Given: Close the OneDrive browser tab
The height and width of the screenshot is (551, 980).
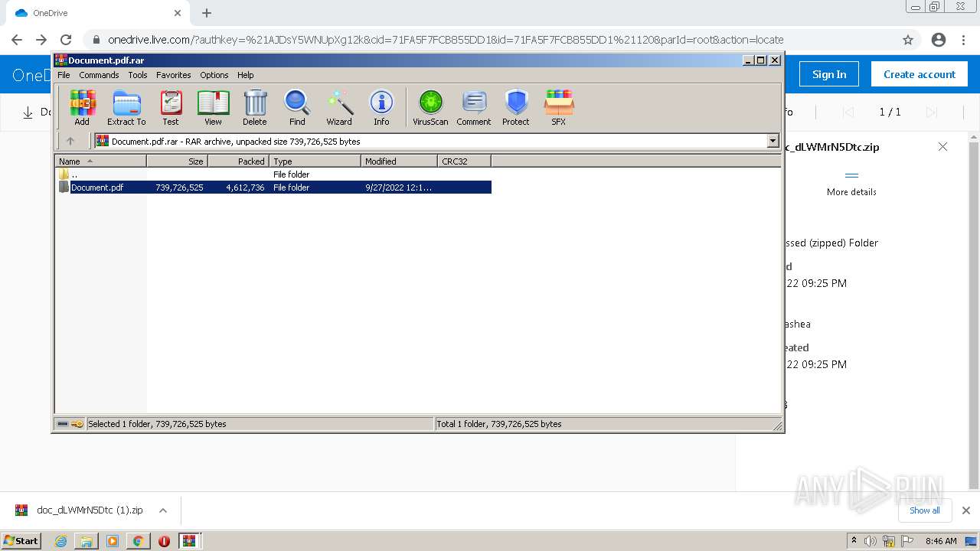Looking at the screenshot, I should 178,13.
